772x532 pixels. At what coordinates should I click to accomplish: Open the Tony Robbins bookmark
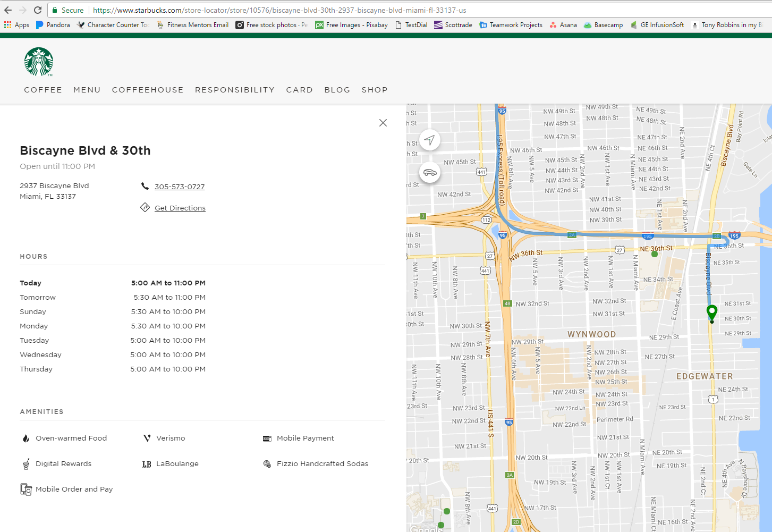click(727, 25)
